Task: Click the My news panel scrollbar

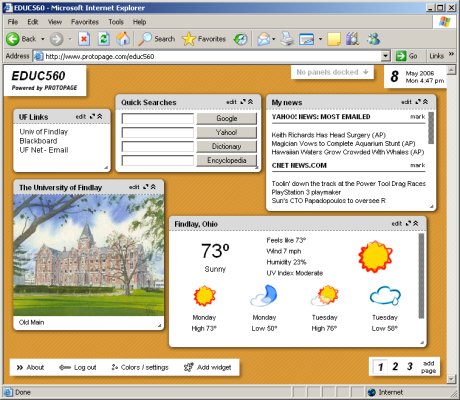Action: (431, 128)
